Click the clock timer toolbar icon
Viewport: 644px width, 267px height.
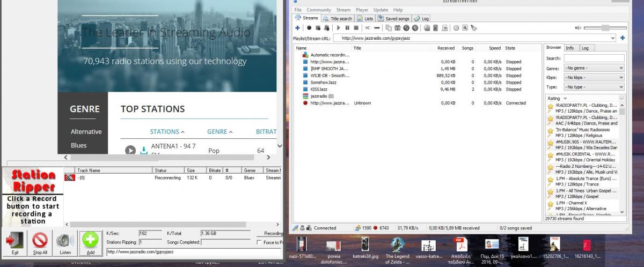(456, 28)
